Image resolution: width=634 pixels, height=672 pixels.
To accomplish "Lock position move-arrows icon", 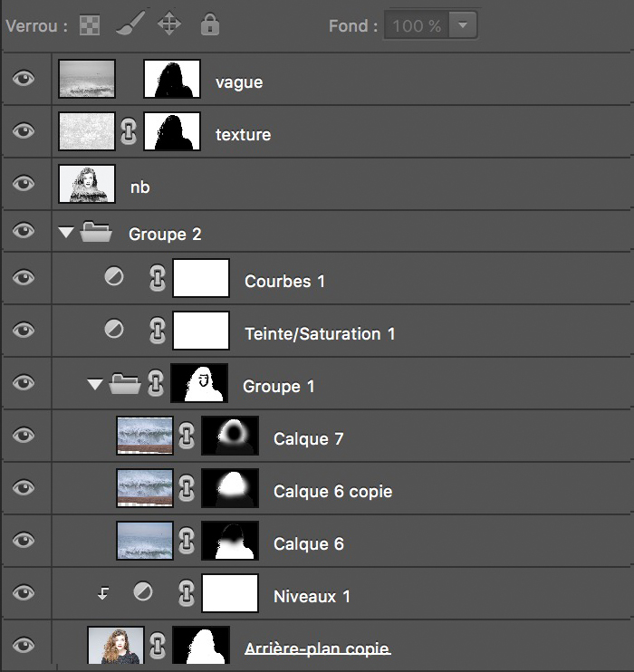I will click(x=169, y=24).
